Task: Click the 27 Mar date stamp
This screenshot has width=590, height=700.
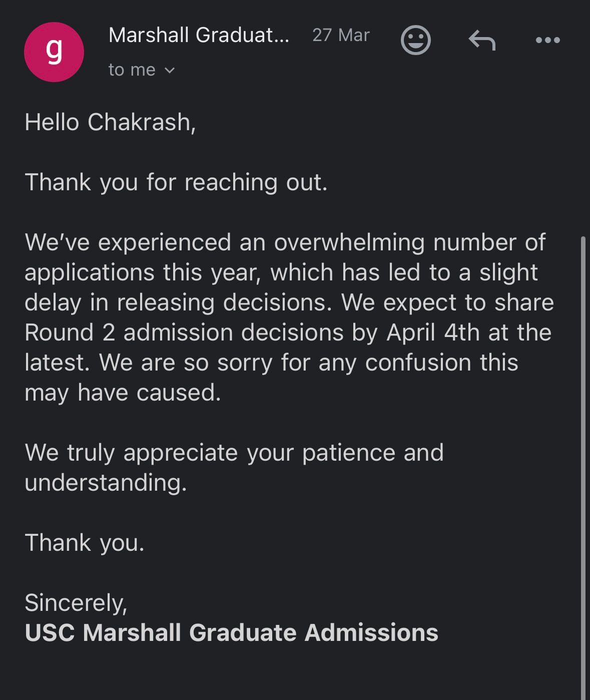Action: pyautogui.click(x=341, y=36)
